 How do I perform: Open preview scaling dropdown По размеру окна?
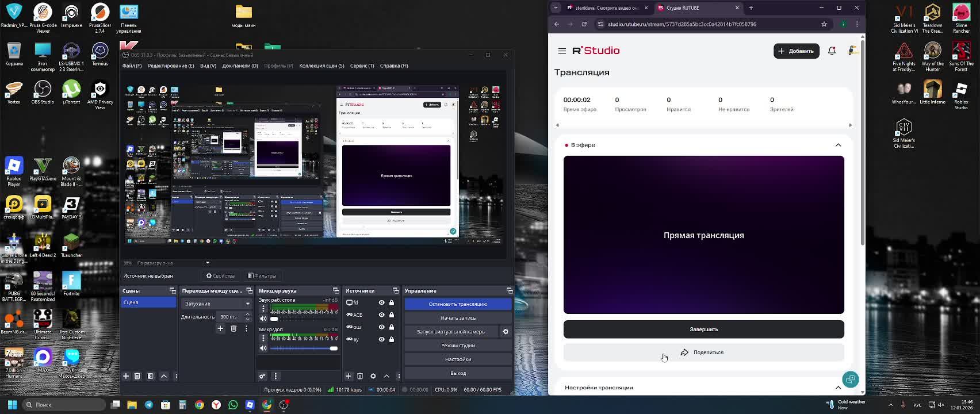[174, 263]
